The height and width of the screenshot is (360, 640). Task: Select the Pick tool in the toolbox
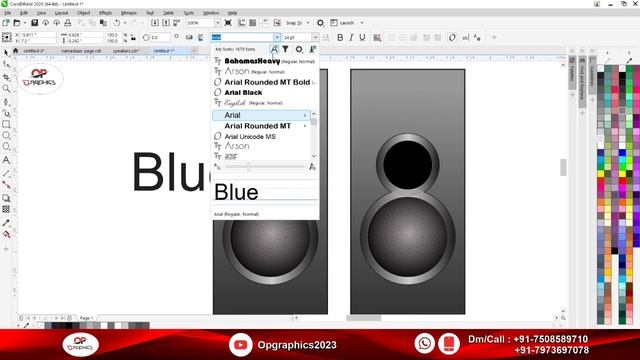pyautogui.click(x=6, y=53)
